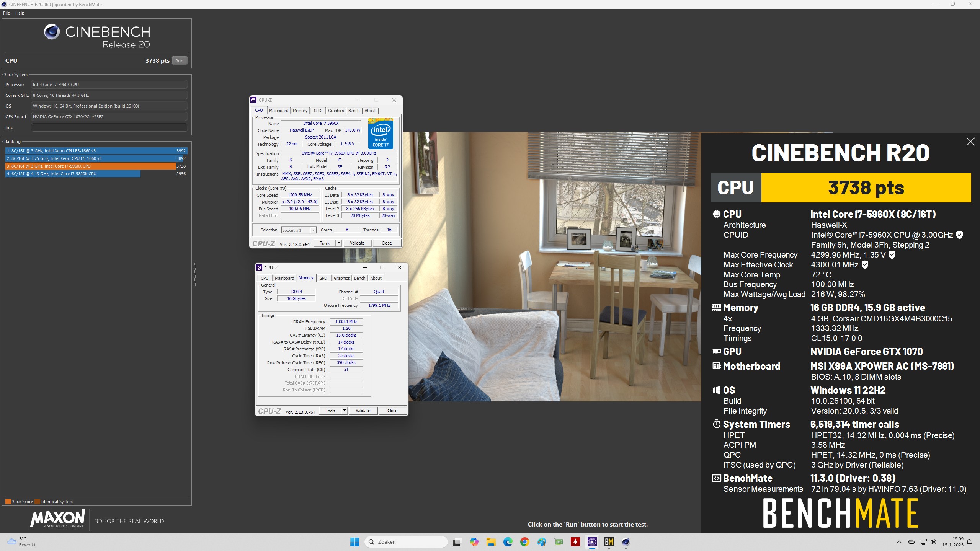Viewport: 980px width, 551px height.
Task: Click the Intel Core i7 logo badge
Action: [x=381, y=134]
